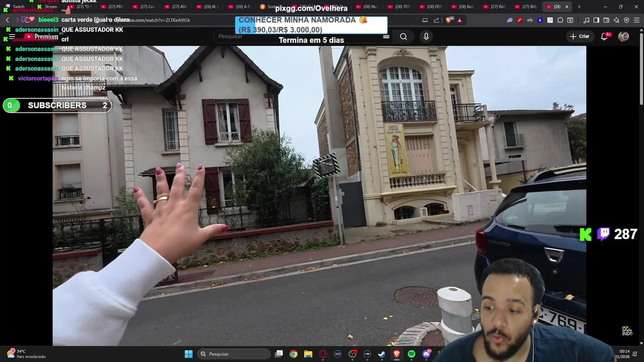Go to YouTube Premium home logo
644x362 pixels.
tap(41, 37)
